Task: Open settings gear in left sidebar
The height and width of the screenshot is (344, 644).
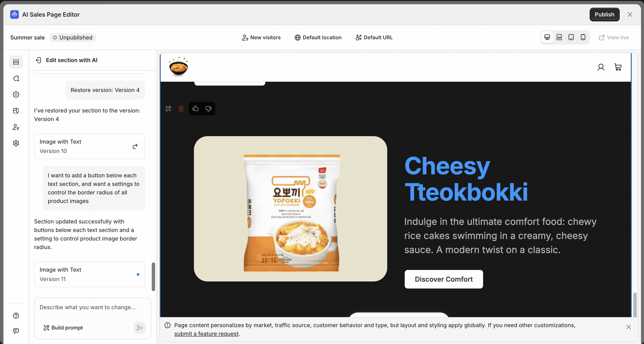Action: [x=16, y=143]
